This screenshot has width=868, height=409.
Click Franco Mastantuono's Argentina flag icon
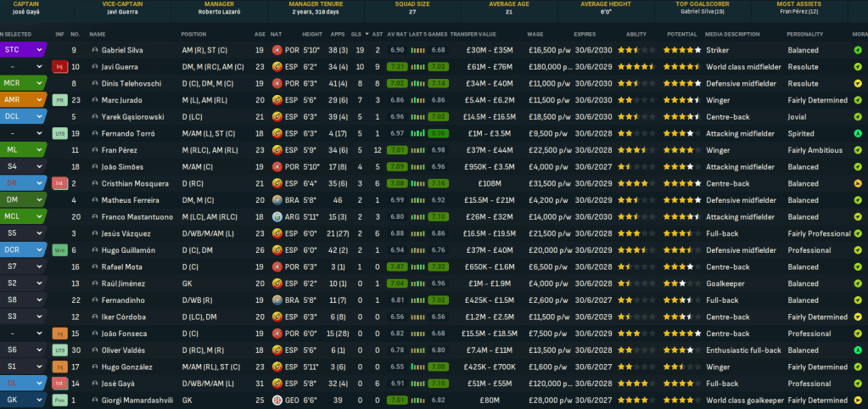(x=277, y=216)
